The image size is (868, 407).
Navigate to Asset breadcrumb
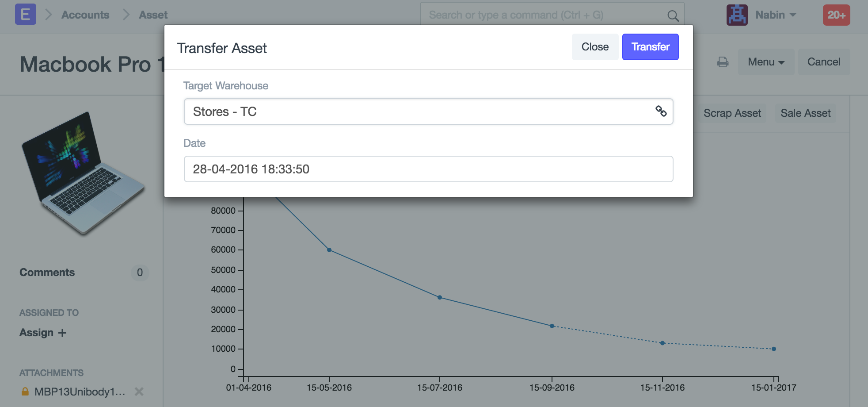[x=153, y=15]
